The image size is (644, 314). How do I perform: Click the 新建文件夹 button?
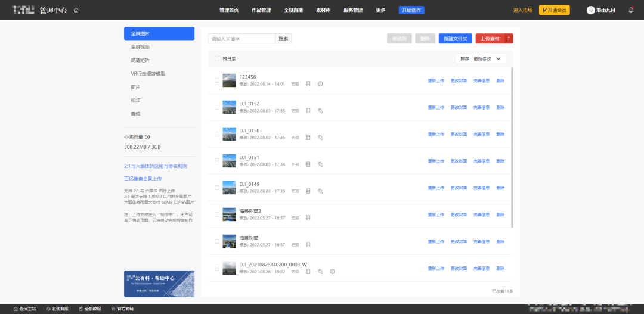click(x=456, y=39)
